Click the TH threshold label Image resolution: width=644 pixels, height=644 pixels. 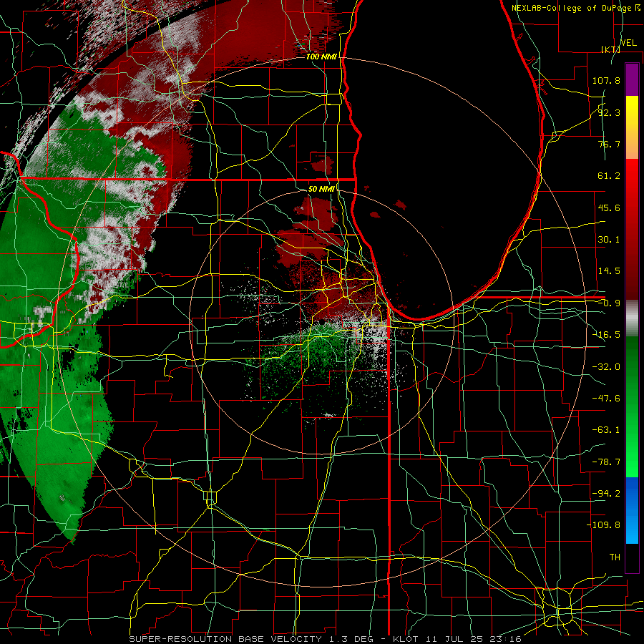(615, 557)
